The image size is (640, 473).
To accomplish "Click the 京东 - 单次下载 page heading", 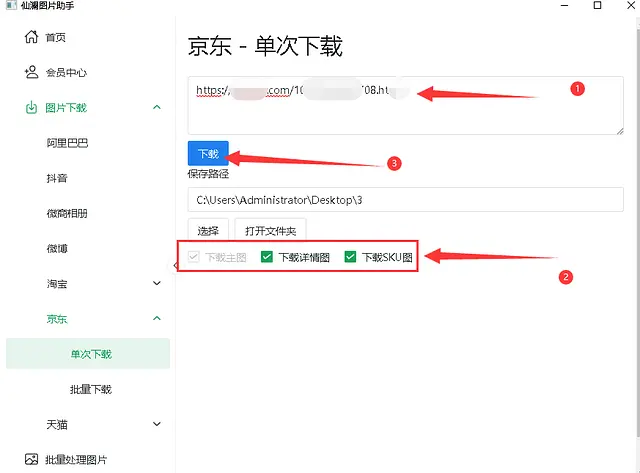I will (265, 46).
